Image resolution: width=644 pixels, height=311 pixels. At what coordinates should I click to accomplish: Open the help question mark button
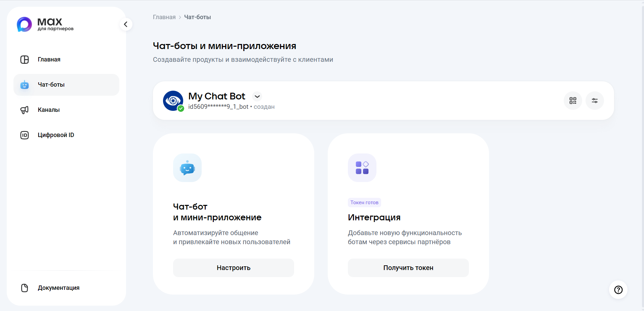pyautogui.click(x=618, y=290)
